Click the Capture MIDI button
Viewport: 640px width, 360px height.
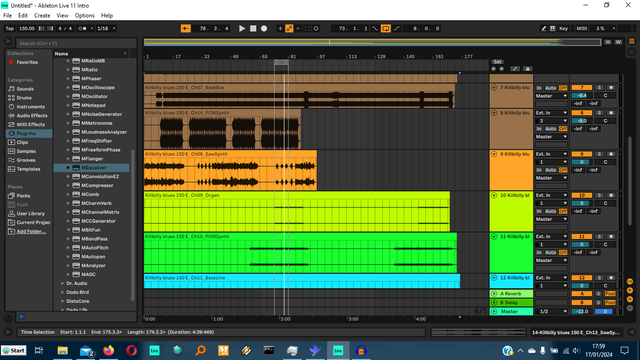[x=307, y=29]
